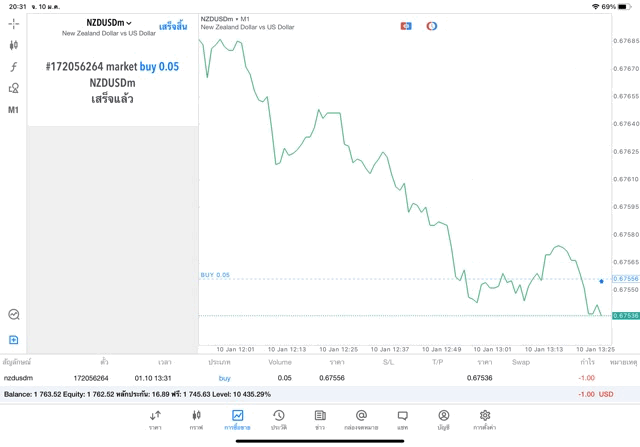Image resolution: width=640 pixels, height=447 pixels.
Task: Tap the 0.67556 order price tag on axis
Action: pos(626,279)
